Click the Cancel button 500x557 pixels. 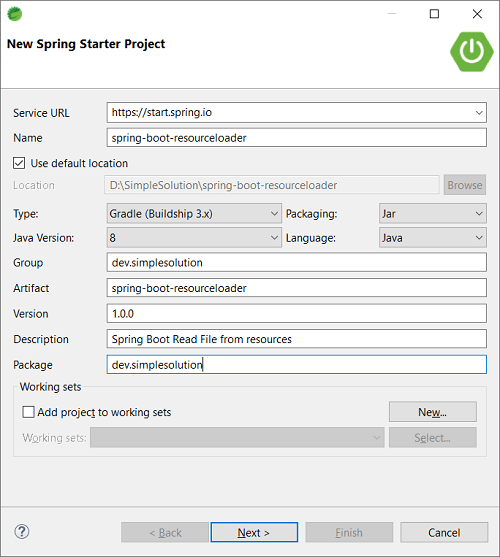click(x=444, y=532)
